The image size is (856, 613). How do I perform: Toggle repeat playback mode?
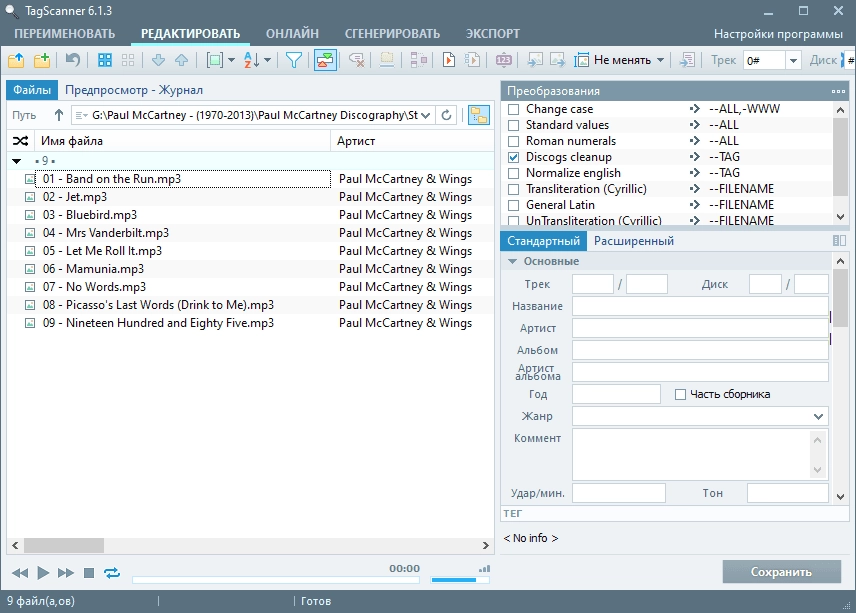[112, 573]
